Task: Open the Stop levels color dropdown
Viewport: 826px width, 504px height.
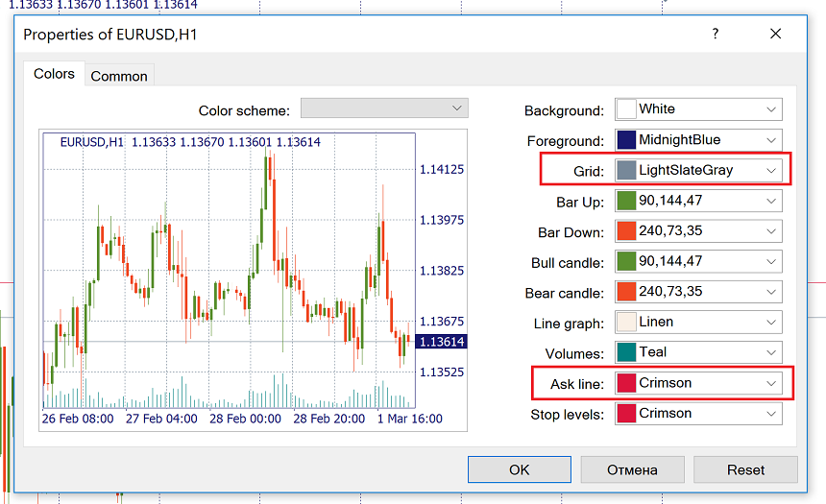Action: click(x=770, y=414)
